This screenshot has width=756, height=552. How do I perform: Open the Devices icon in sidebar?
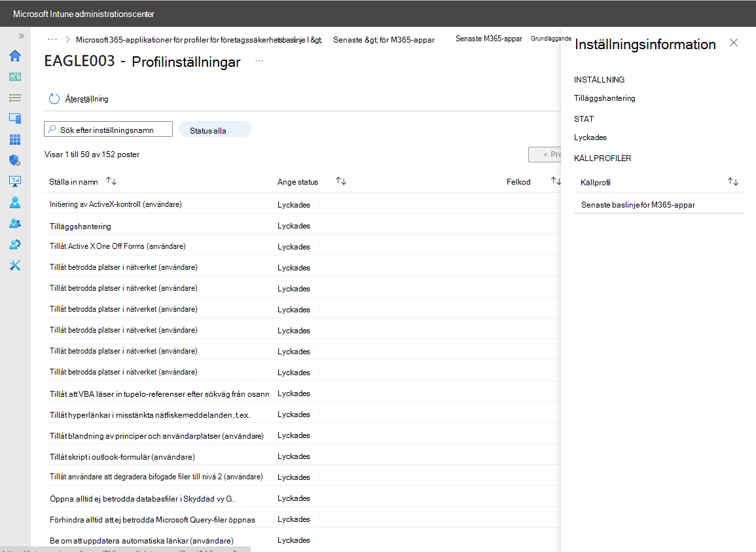click(x=15, y=119)
